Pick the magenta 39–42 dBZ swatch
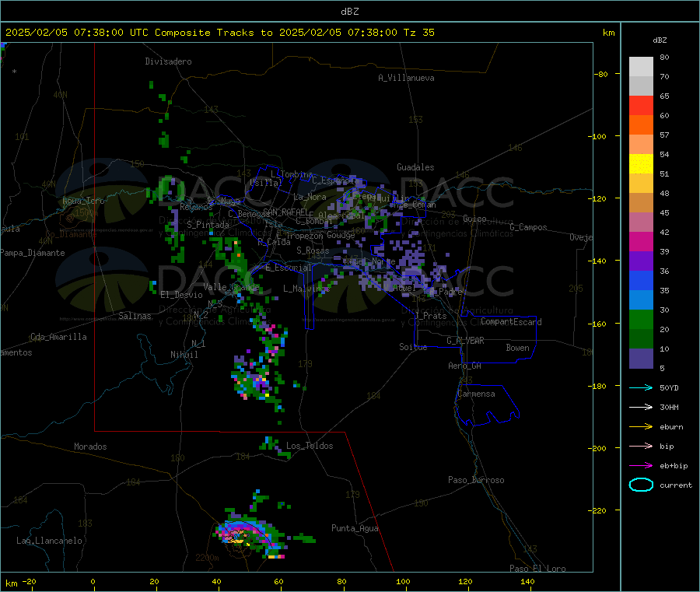 click(641, 241)
